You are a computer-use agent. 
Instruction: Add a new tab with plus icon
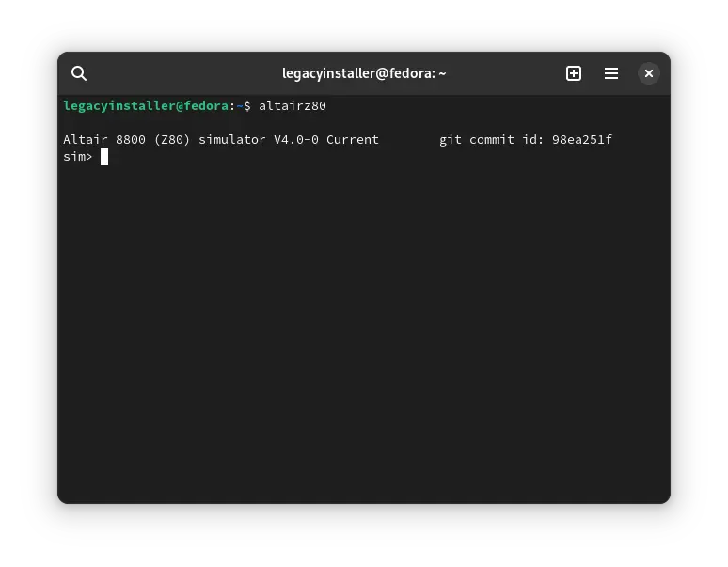coord(574,73)
